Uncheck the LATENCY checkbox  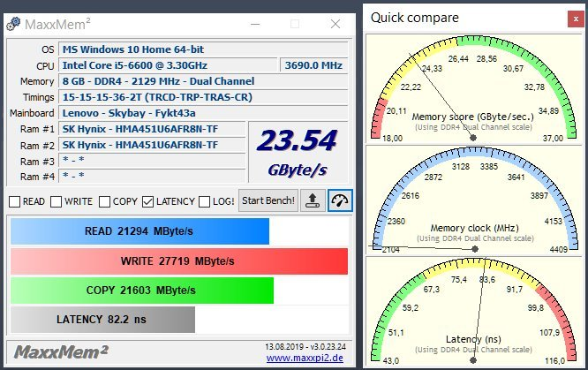click(x=147, y=201)
